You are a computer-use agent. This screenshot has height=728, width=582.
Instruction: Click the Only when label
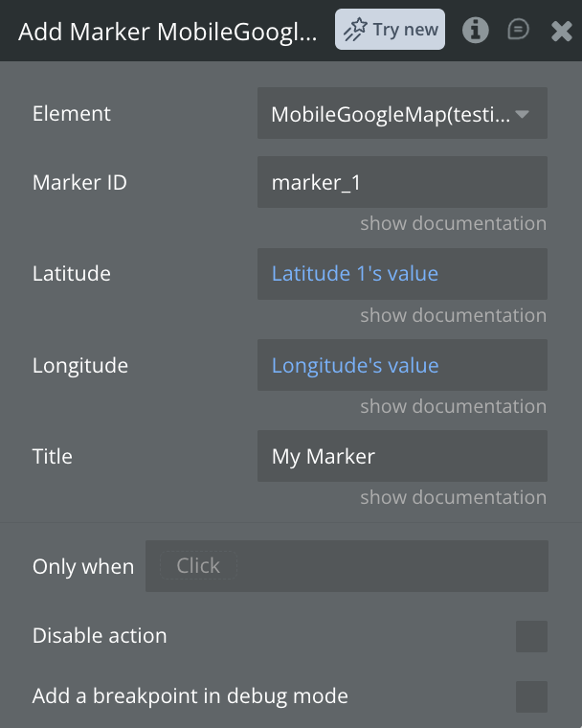point(83,566)
